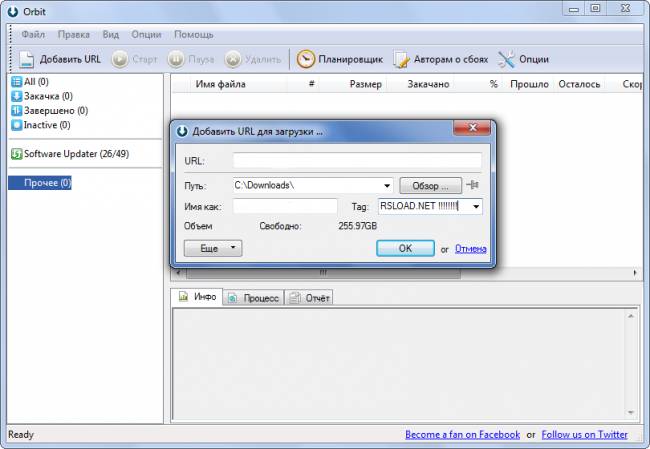650x449 pixels.
Task: Click the Прошло column header
Action: coord(529,84)
